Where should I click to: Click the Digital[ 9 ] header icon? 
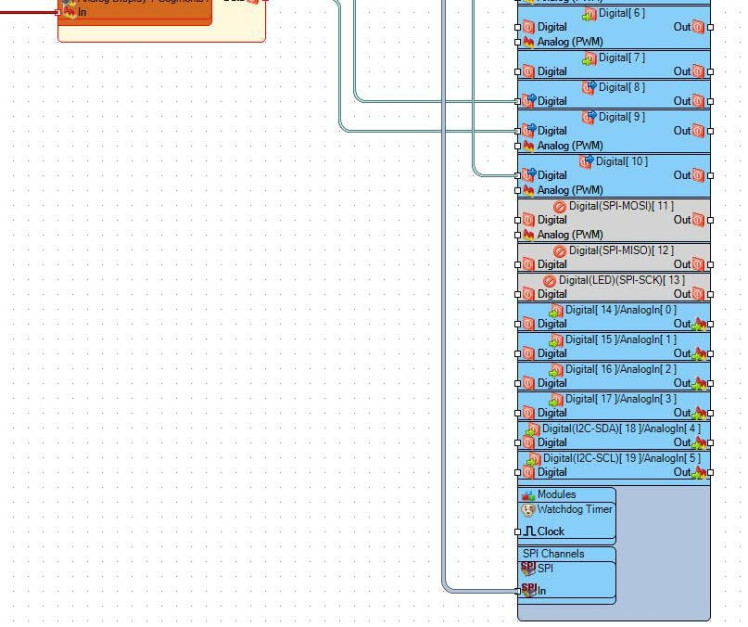point(589,118)
